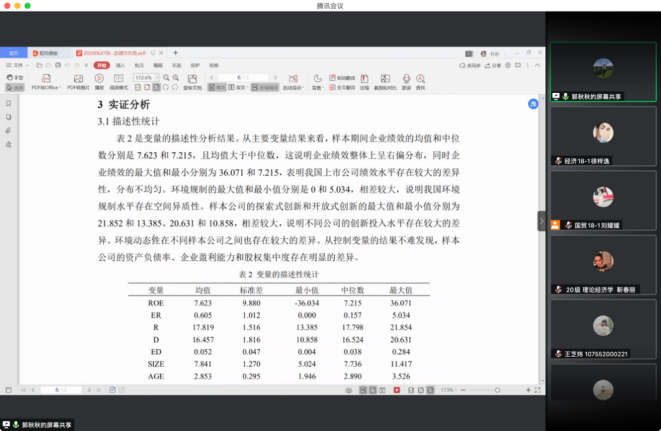Click the zoom out magnifier icon
Image resolution: width=661 pixels, height=431 pixels.
(x=166, y=78)
